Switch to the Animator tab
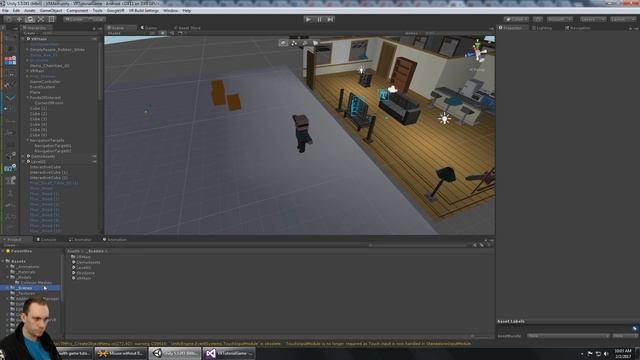 [x=80, y=240]
